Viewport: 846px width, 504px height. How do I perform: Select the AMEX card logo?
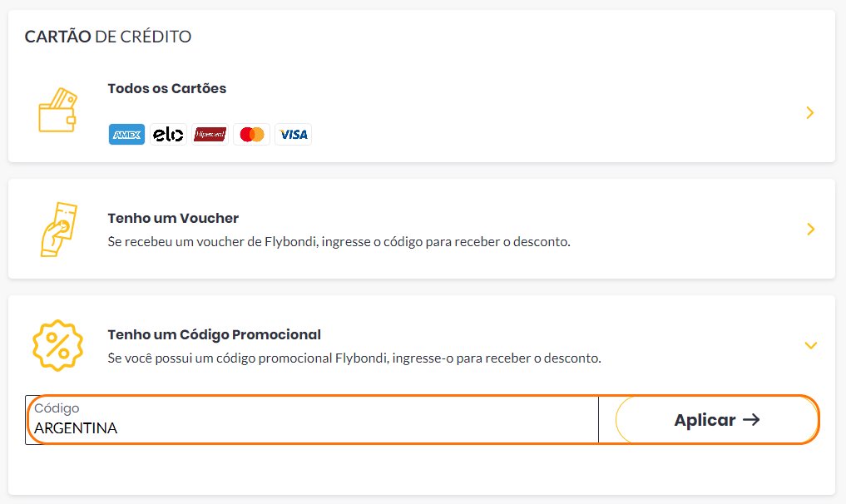(126, 135)
